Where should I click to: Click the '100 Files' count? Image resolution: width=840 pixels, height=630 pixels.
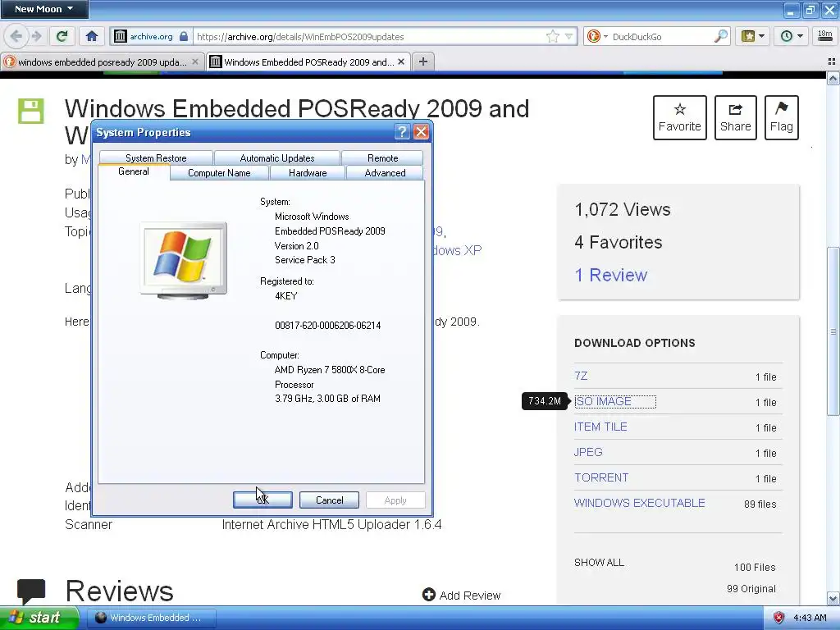(755, 568)
